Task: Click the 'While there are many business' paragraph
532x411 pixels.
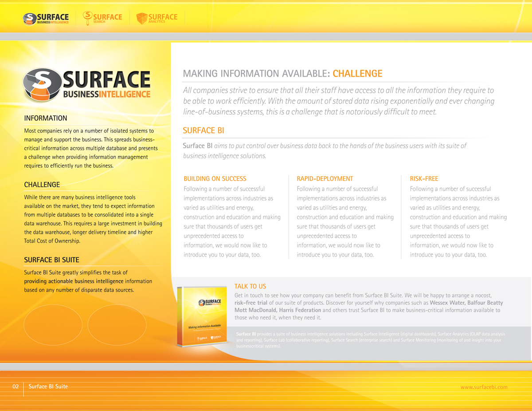Action: coord(93,219)
